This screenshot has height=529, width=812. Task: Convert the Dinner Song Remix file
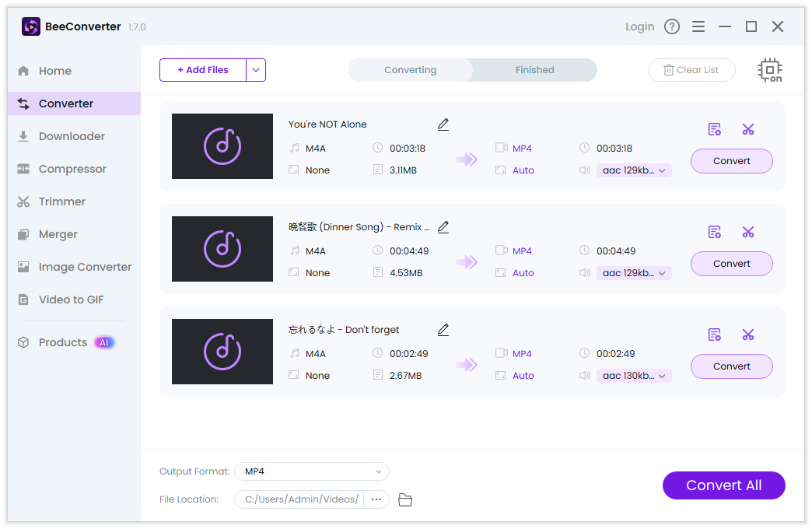tap(731, 264)
